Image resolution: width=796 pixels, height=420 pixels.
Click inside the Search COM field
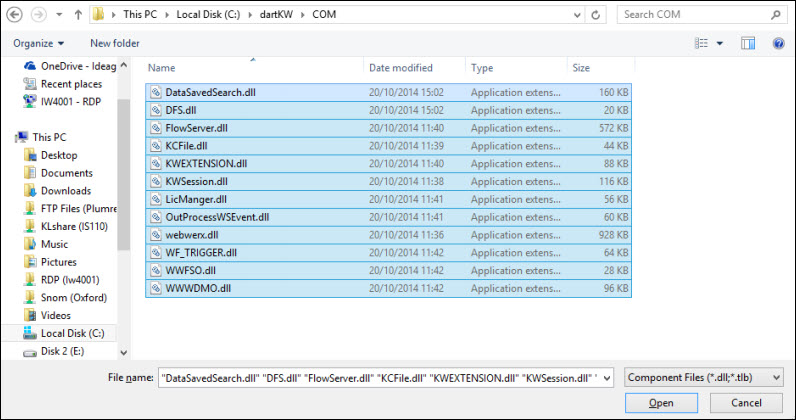click(693, 15)
